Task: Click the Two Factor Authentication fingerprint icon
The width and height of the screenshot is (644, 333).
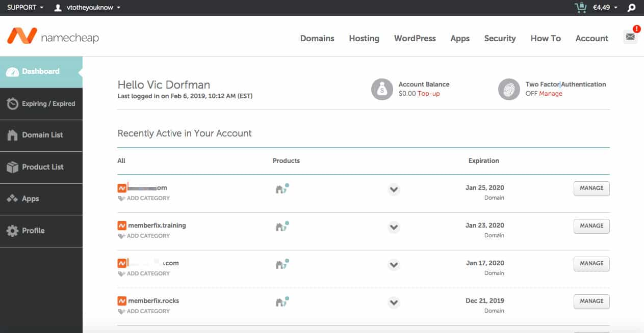Action: click(x=508, y=89)
